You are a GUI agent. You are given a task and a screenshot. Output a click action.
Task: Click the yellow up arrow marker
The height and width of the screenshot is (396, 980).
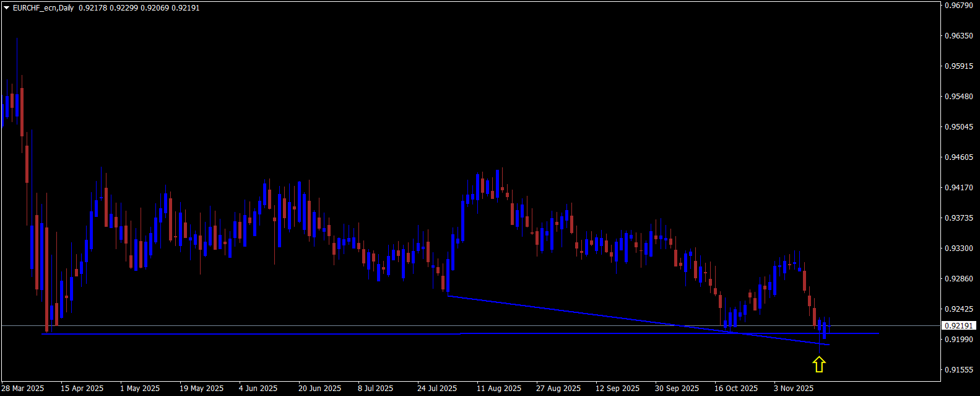pyautogui.click(x=819, y=364)
